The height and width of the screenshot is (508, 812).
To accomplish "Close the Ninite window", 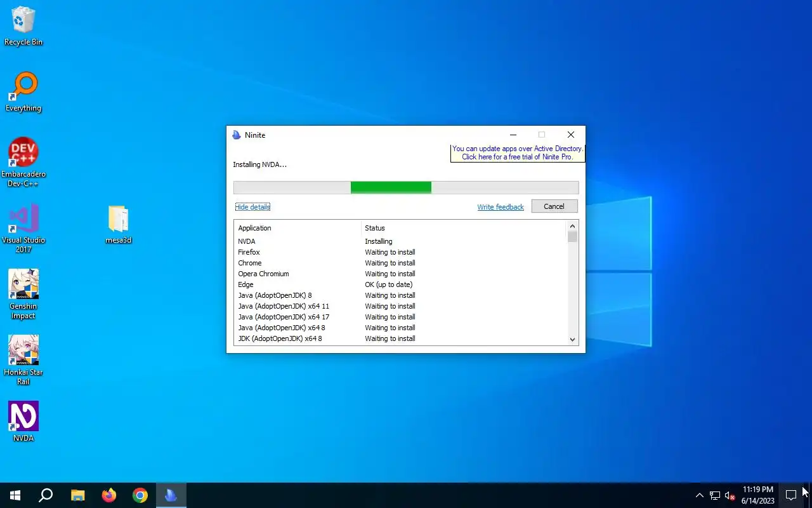I will 571,135.
